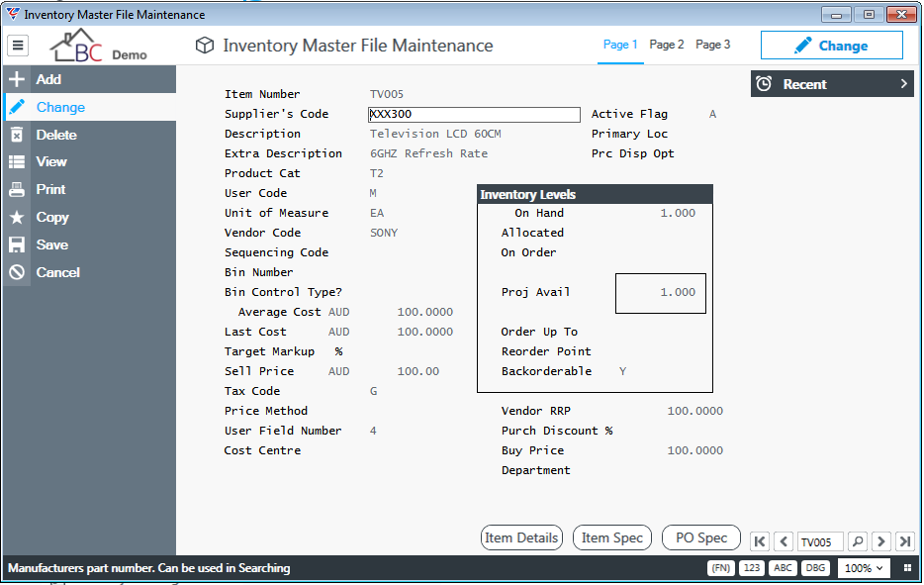Click the Vendor RRP value 100.0000
Screen dimensions: 924x585
click(x=695, y=411)
